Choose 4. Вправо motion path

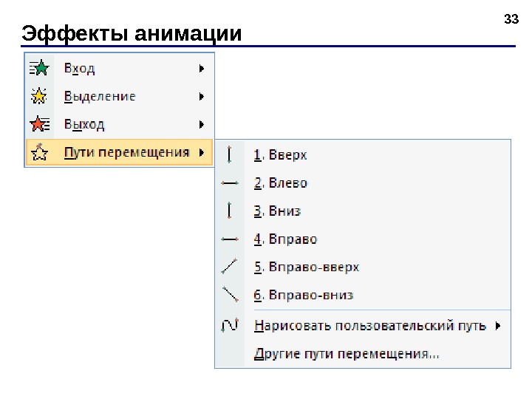[285, 239]
